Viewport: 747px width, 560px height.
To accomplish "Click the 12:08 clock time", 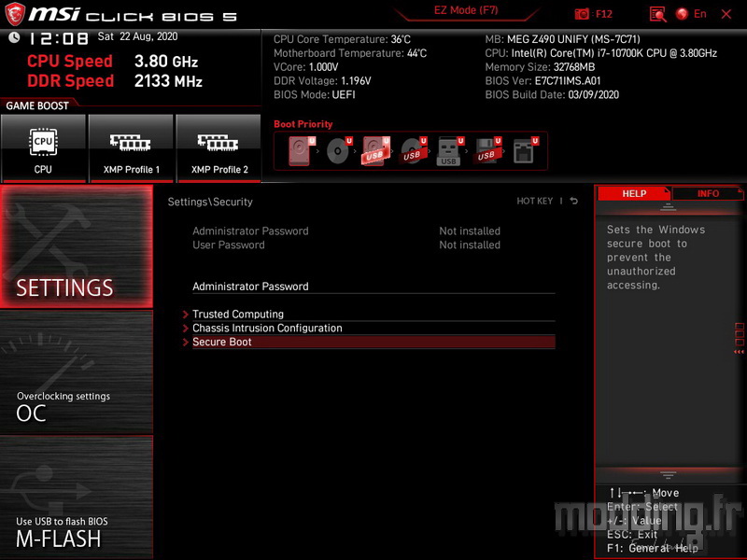I will click(x=58, y=38).
